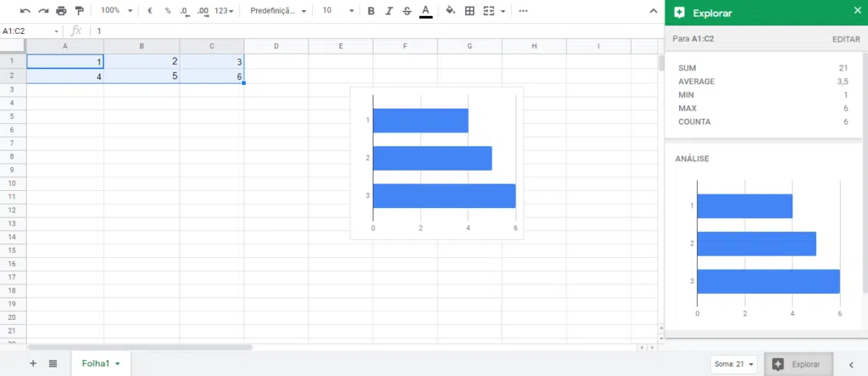Click the ANÁLISE suggested chart in Explorar
Viewport: 868px width, 376px height.
(x=766, y=249)
